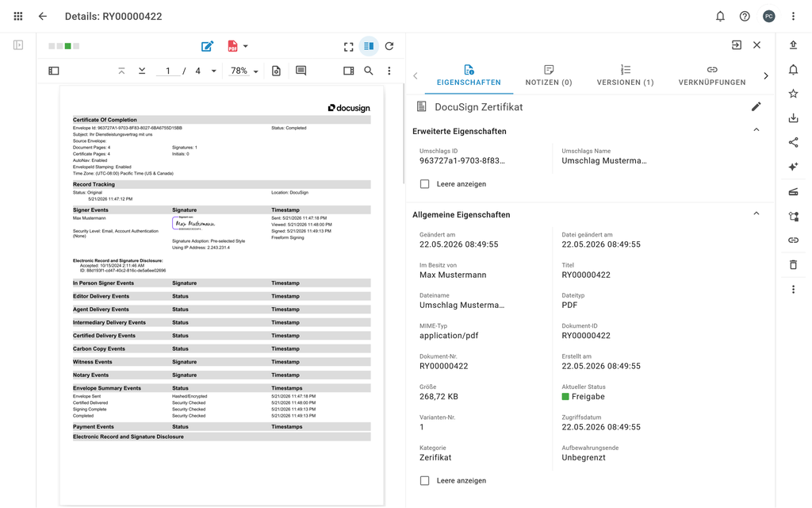
Task: Click the application/pdf MIME type value
Action: click(449, 336)
